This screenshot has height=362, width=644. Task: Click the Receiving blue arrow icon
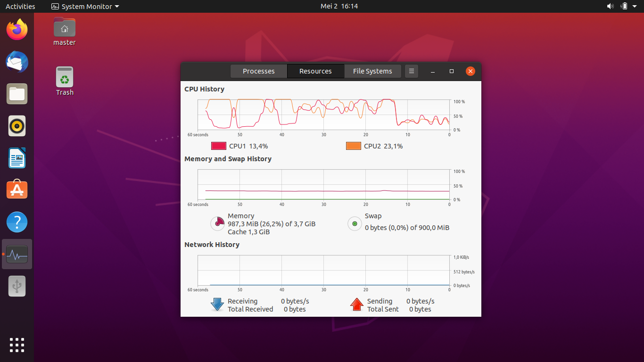click(x=217, y=304)
